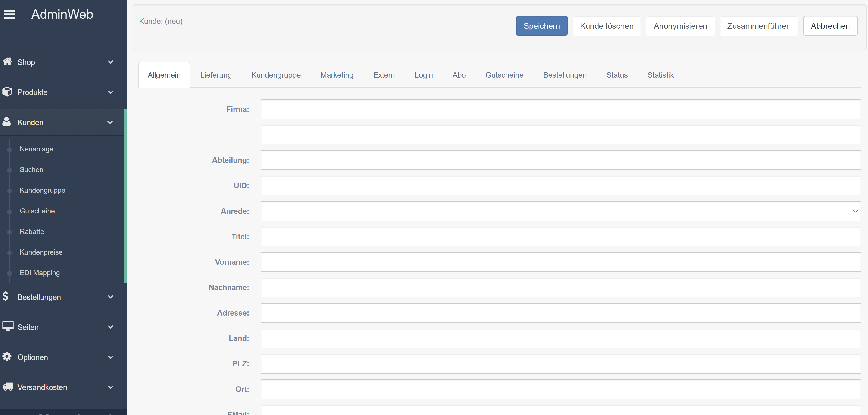Image resolution: width=868 pixels, height=415 pixels.
Task: Toggle the hamburger menu icon
Action: [x=9, y=15]
